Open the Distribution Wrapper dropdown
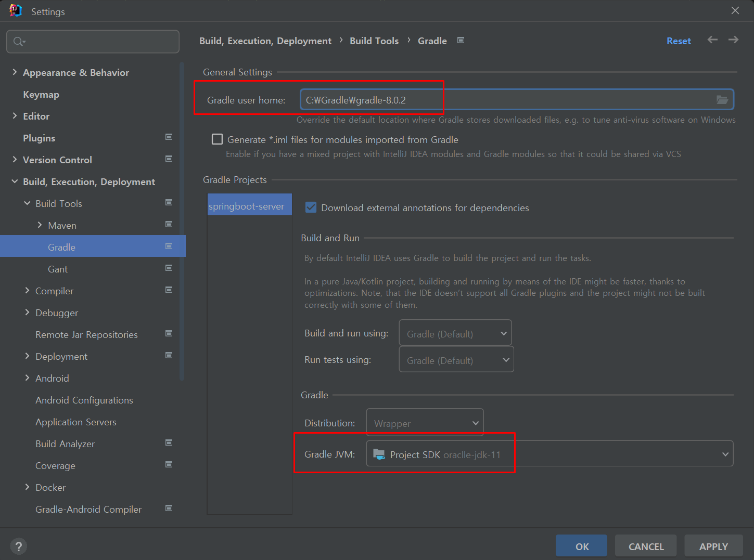 (x=425, y=422)
